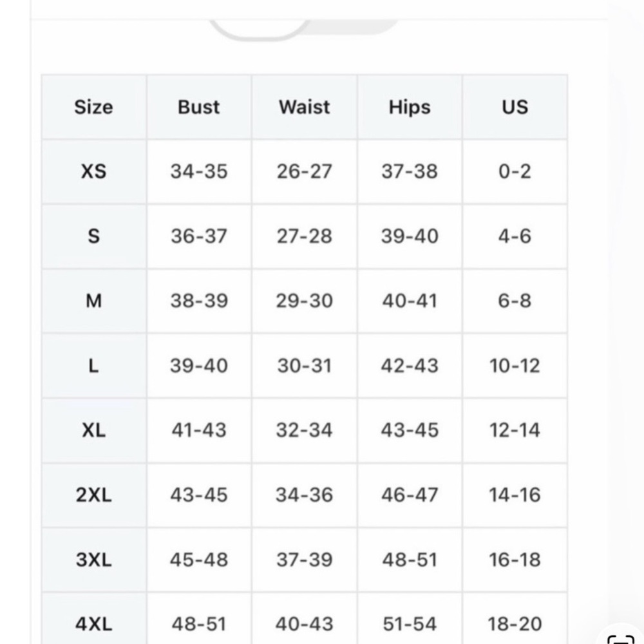Click the Hips column header
Image resolution: width=644 pixels, height=644 pixels.
coord(410,107)
